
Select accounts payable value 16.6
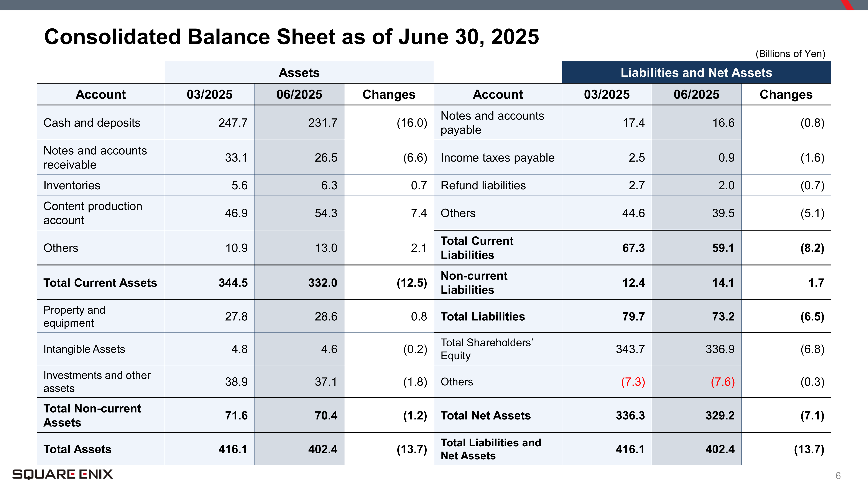[x=723, y=123]
